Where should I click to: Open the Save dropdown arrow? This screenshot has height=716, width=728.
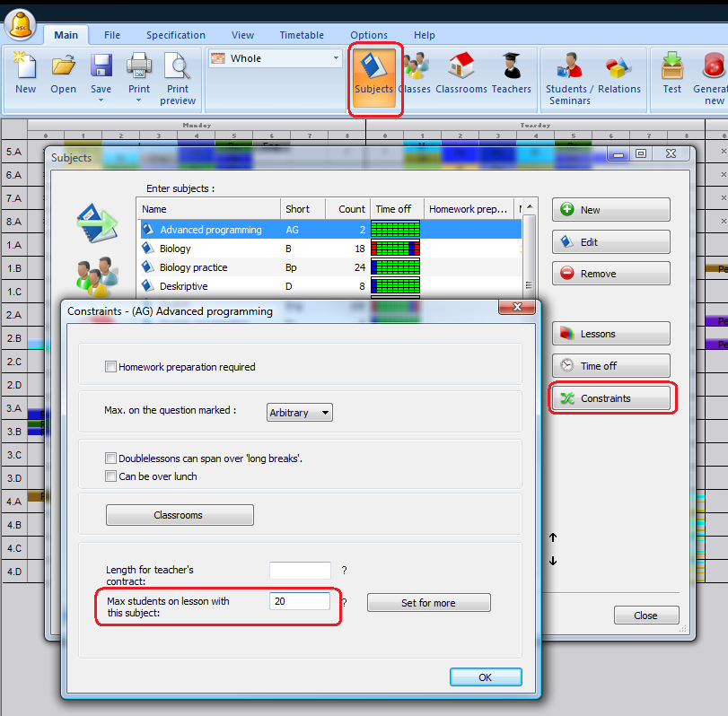pos(101,100)
